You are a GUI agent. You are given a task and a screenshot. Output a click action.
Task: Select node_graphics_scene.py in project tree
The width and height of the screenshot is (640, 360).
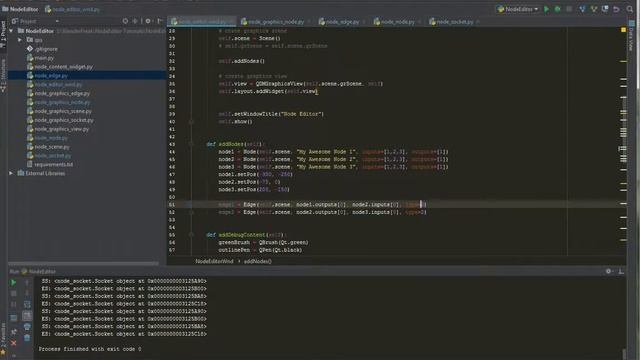point(63,111)
